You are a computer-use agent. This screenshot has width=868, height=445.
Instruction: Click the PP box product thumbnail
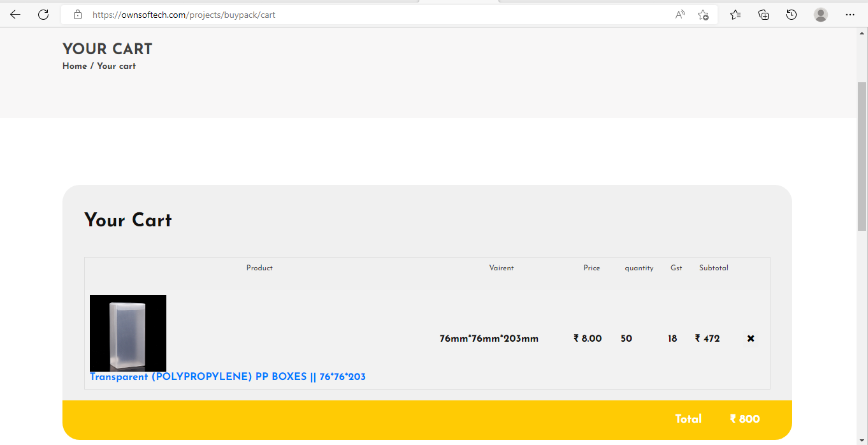click(128, 333)
